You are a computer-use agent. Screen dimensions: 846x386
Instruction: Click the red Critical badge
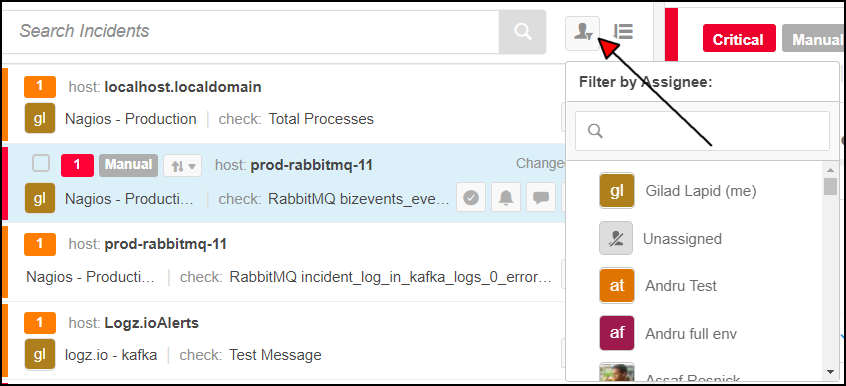click(739, 39)
